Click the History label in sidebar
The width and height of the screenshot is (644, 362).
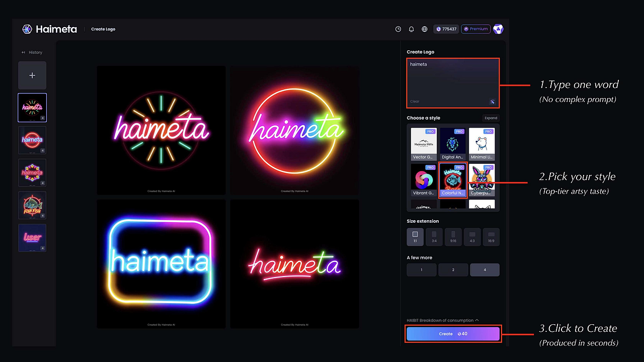(x=36, y=52)
